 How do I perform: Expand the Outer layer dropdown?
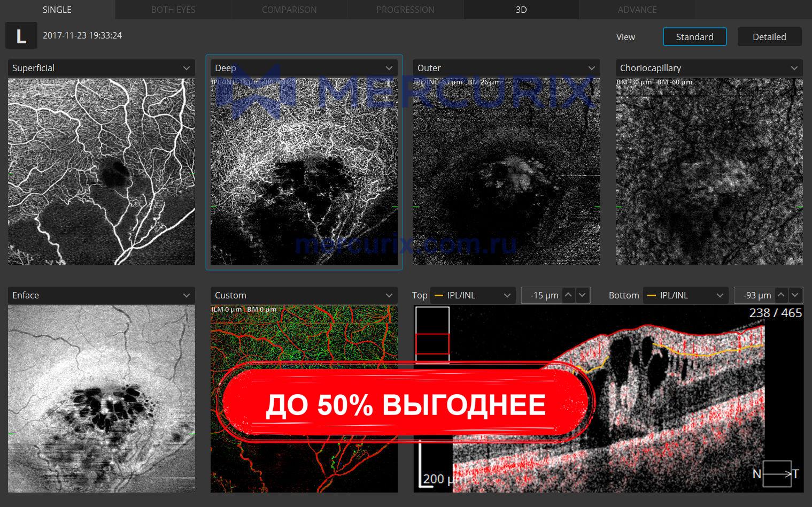507,68
